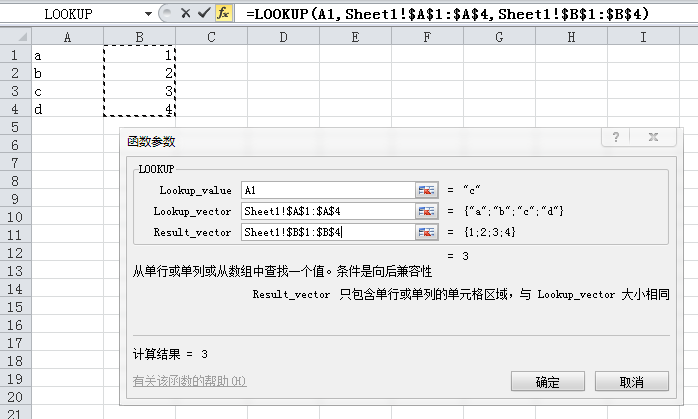Viewport: 698px width, 419px height.
Task: Dismiss dialog with the 取消 button
Action: [632, 382]
